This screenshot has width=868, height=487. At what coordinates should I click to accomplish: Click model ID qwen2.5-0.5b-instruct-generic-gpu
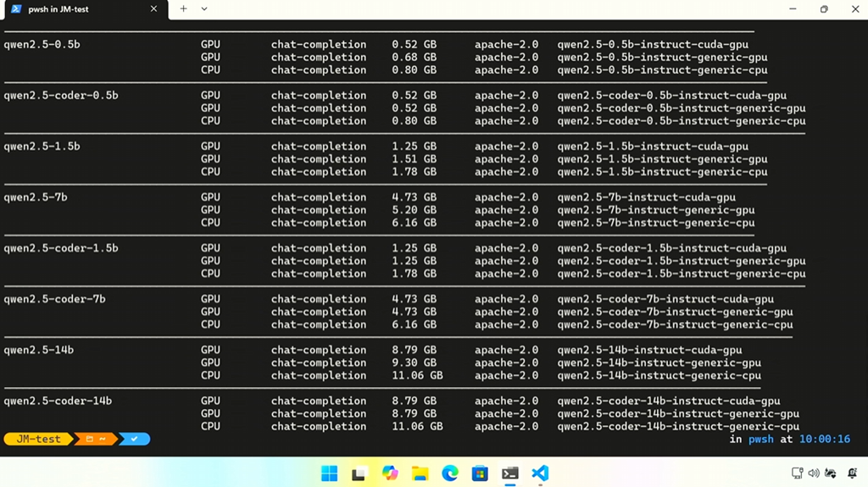tap(662, 57)
